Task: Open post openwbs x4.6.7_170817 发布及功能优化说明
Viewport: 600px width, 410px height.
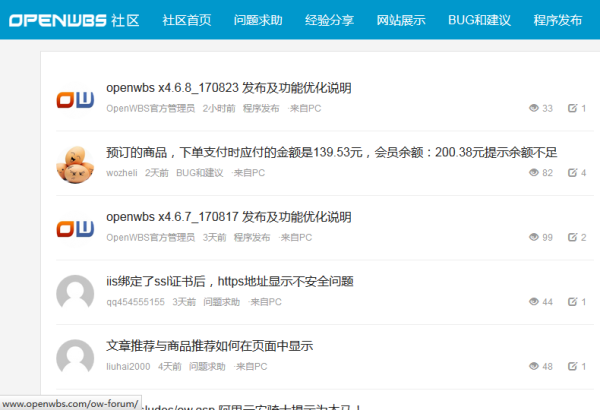Action: pyautogui.click(x=228, y=217)
